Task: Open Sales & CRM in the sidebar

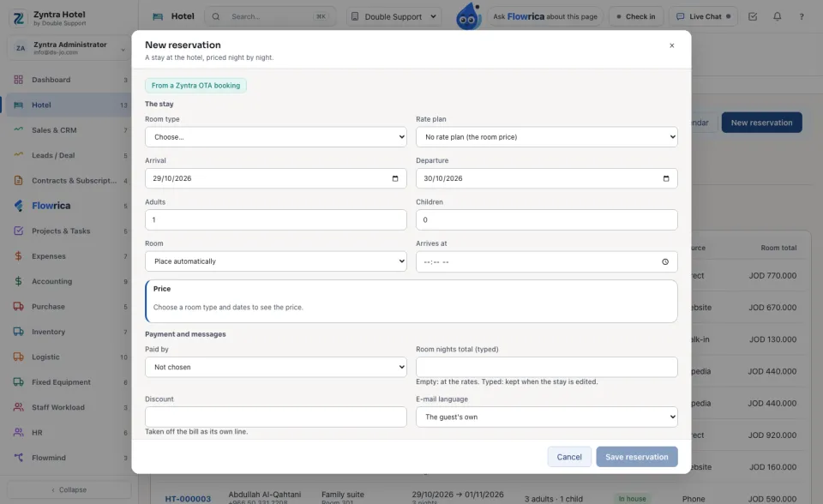Action: 69,129
